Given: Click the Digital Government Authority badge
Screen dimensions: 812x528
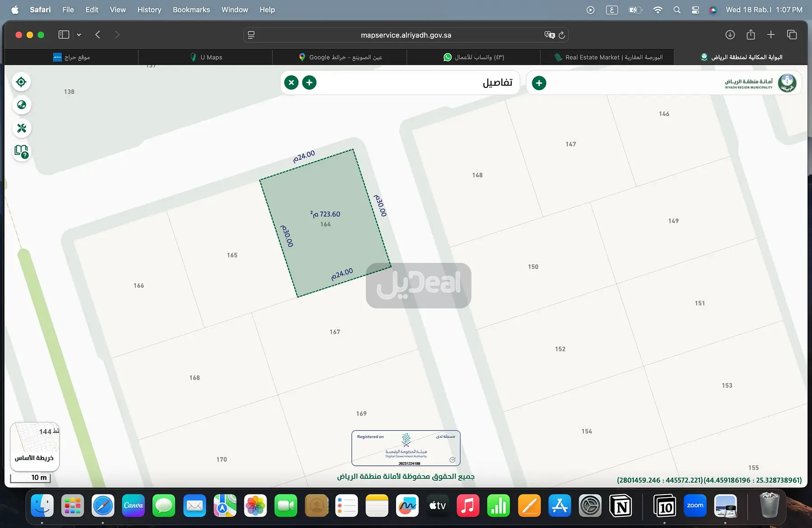Looking at the screenshot, I should click(x=406, y=448).
